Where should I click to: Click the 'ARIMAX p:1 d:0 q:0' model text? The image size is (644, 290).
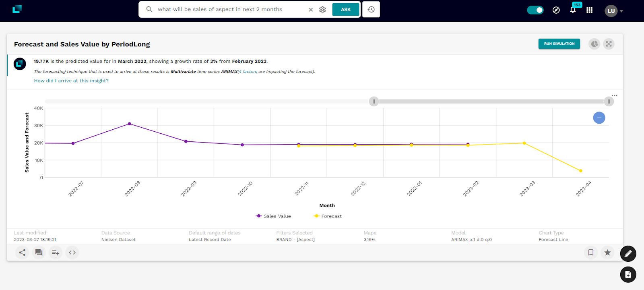click(x=471, y=240)
